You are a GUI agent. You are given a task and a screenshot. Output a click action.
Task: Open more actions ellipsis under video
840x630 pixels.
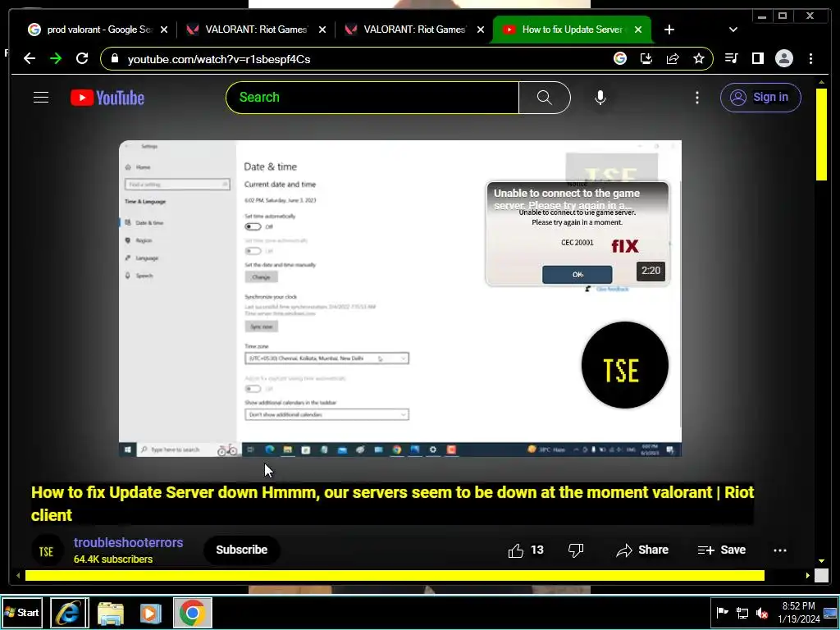click(x=780, y=550)
